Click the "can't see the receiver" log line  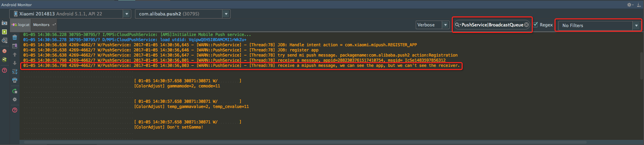tap(242, 65)
